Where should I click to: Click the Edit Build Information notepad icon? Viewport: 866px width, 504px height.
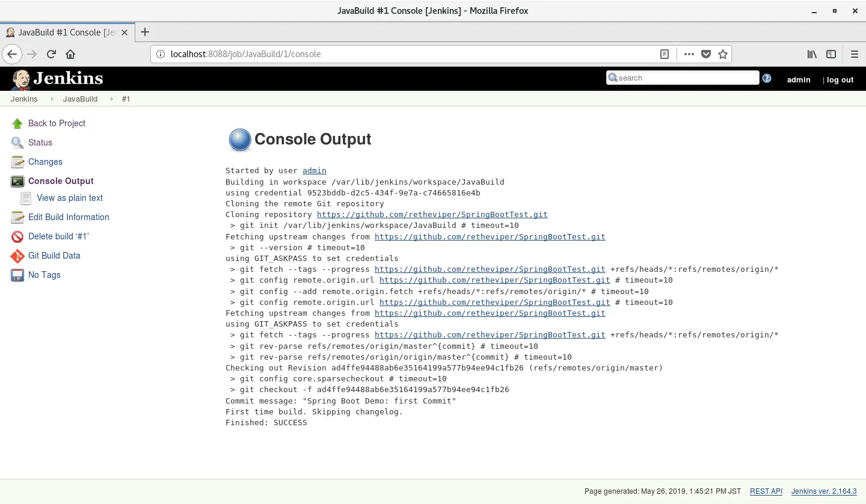point(17,217)
